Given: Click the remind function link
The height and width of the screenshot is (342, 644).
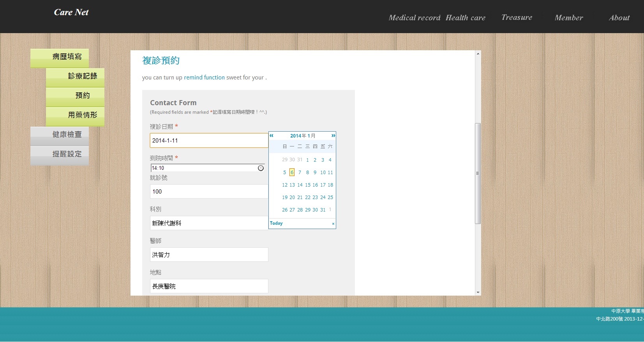Looking at the screenshot, I should 204,78.
